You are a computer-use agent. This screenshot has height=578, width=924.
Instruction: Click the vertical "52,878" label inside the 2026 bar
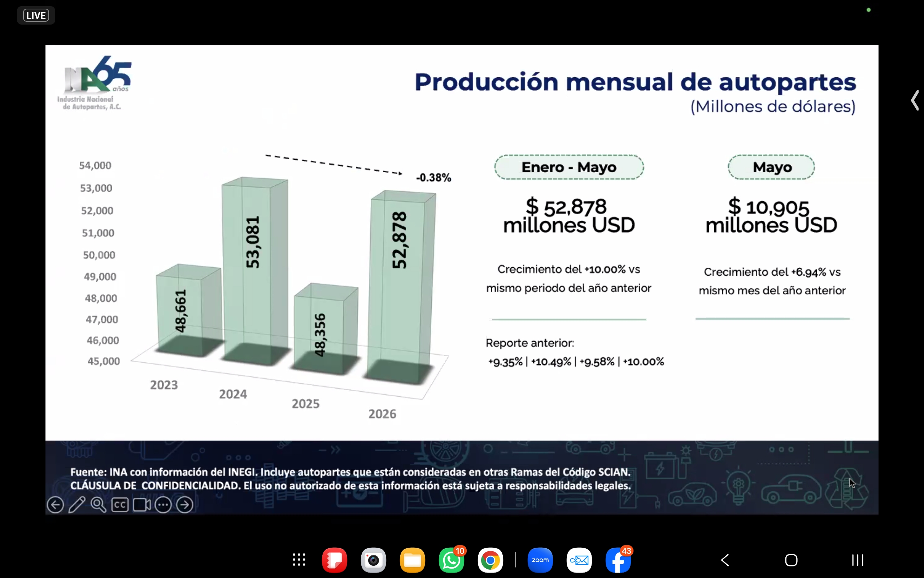(x=400, y=240)
